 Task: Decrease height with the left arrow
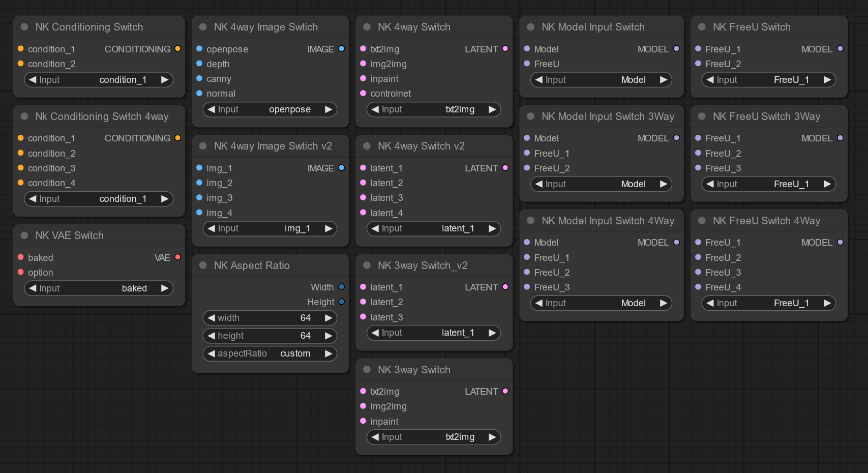(x=212, y=336)
